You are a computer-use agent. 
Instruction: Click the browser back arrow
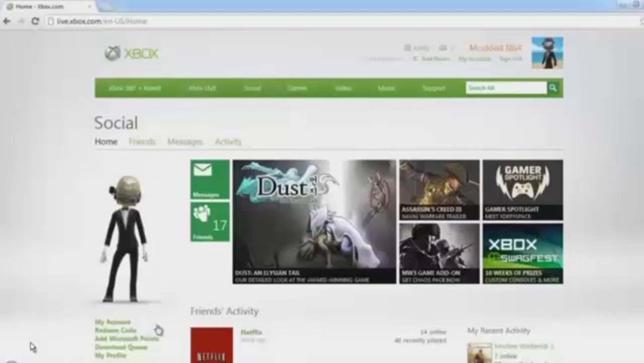(x=7, y=21)
